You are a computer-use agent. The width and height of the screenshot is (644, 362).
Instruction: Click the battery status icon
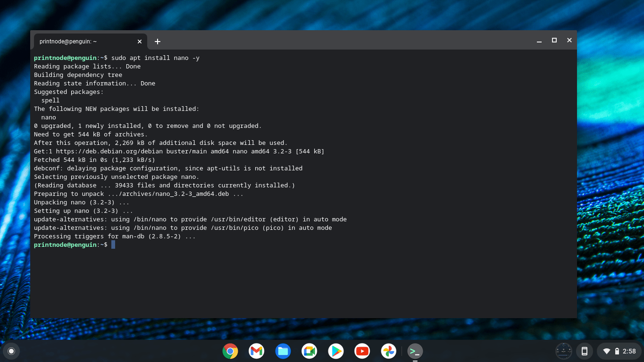click(x=617, y=351)
